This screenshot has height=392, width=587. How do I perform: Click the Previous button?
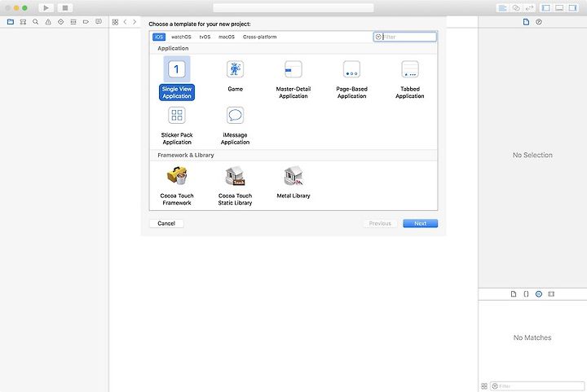tap(380, 223)
